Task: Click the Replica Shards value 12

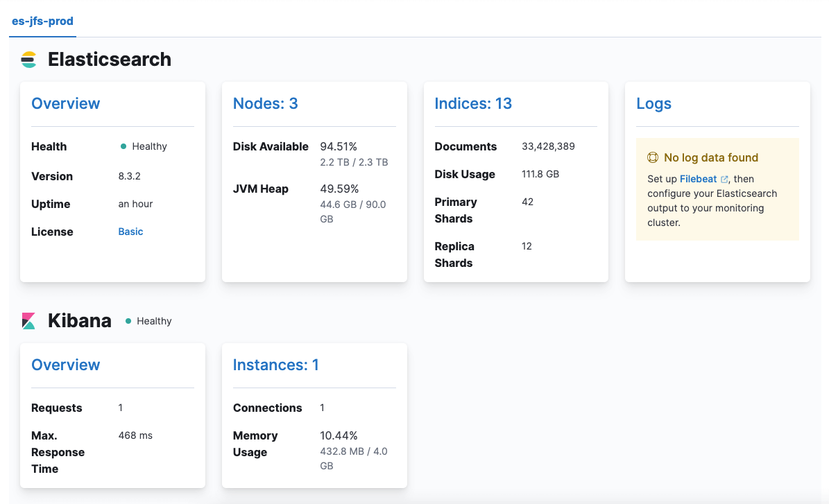Action: 527,246
